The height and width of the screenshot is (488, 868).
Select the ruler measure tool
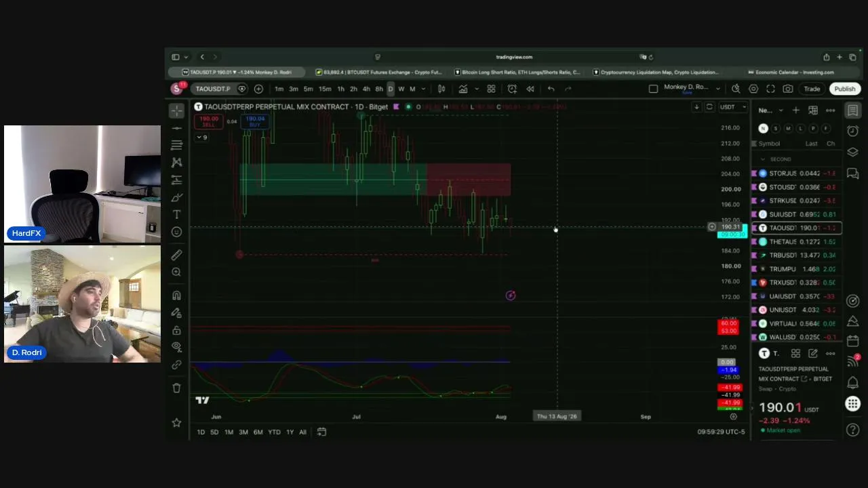(x=177, y=255)
